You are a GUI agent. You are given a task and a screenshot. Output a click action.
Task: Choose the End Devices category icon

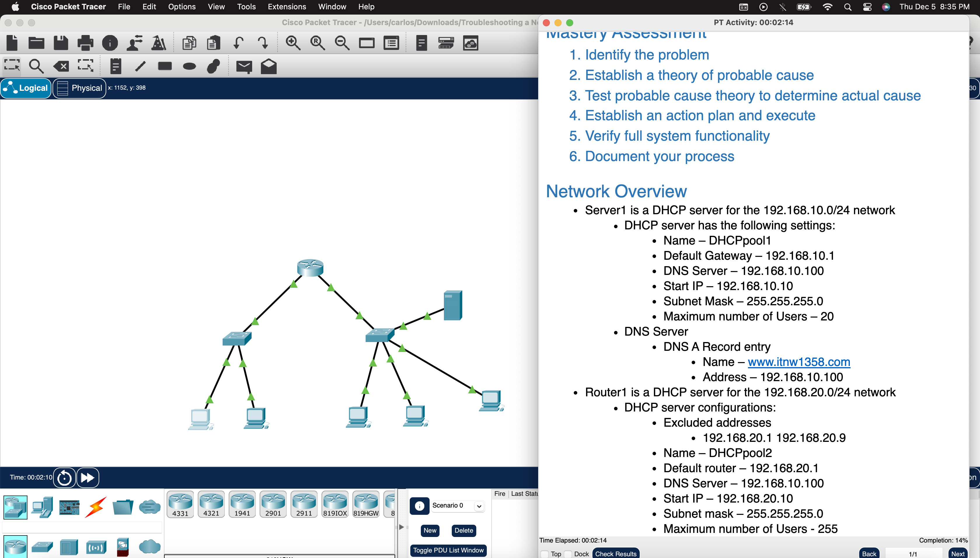click(42, 507)
